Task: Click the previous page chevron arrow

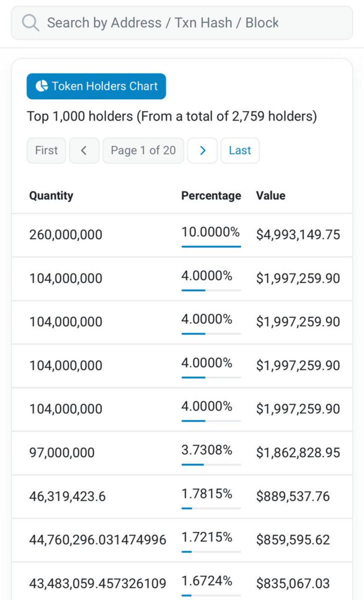Action: point(84,150)
